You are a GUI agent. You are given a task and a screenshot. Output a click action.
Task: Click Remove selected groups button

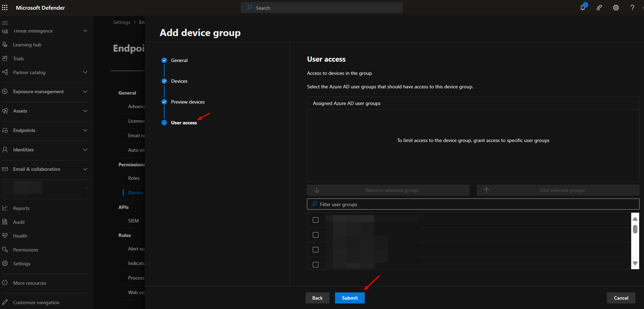coord(388,190)
